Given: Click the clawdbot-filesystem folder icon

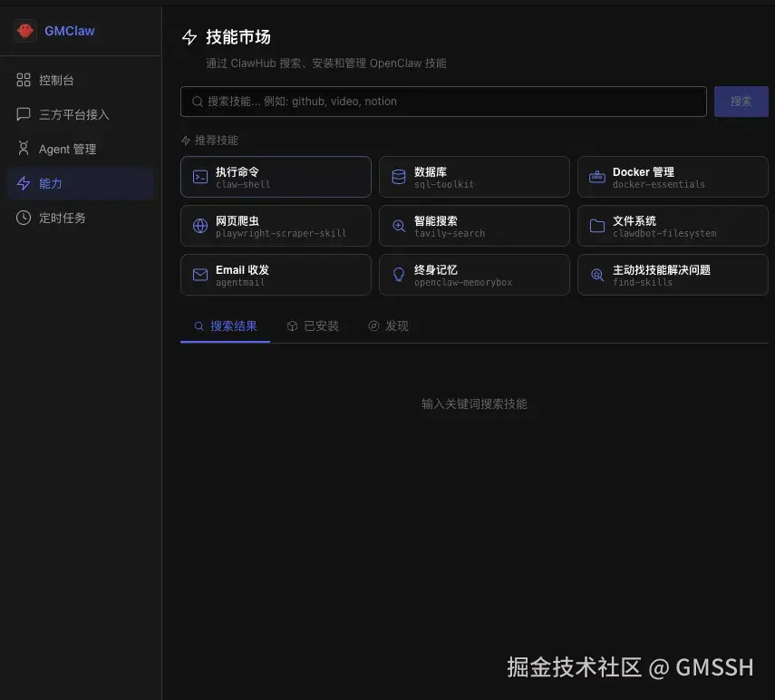Looking at the screenshot, I should (597, 225).
